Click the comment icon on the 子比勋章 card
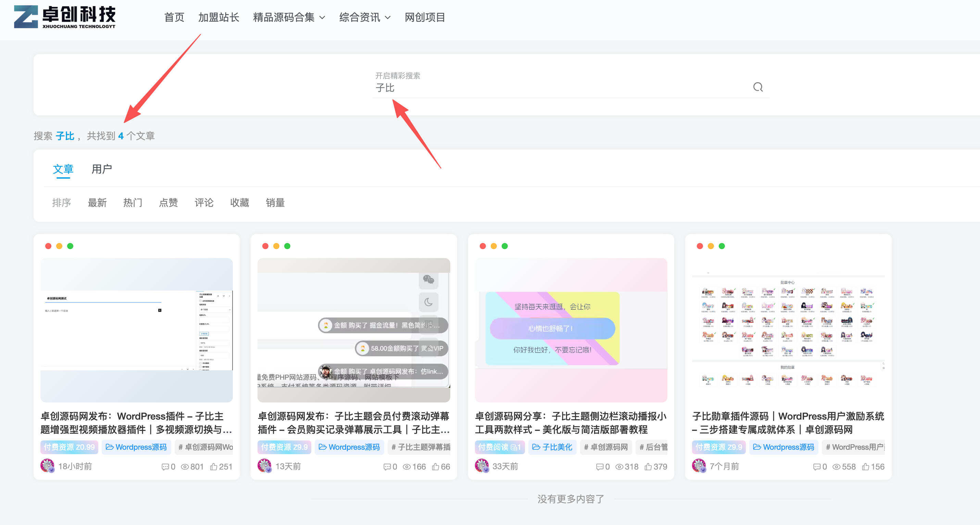 817,466
